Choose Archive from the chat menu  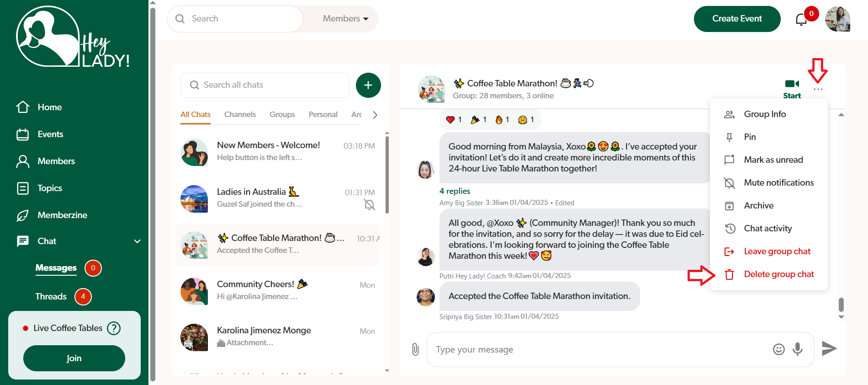769,205
